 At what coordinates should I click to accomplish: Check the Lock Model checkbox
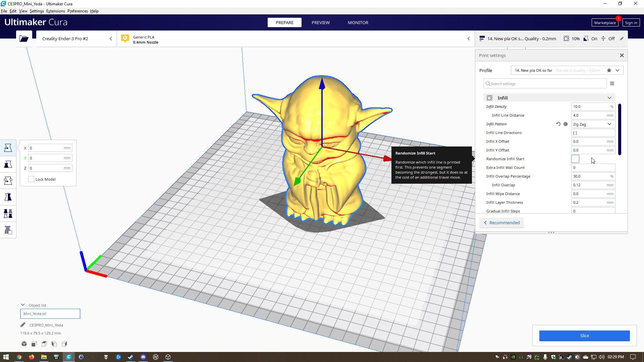(31, 179)
